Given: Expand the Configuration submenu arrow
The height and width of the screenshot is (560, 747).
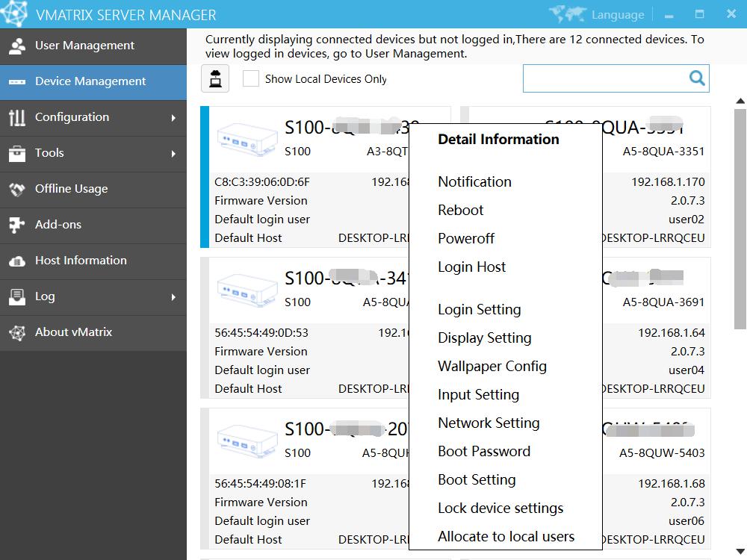Looking at the screenshot, I should [173, 118].
